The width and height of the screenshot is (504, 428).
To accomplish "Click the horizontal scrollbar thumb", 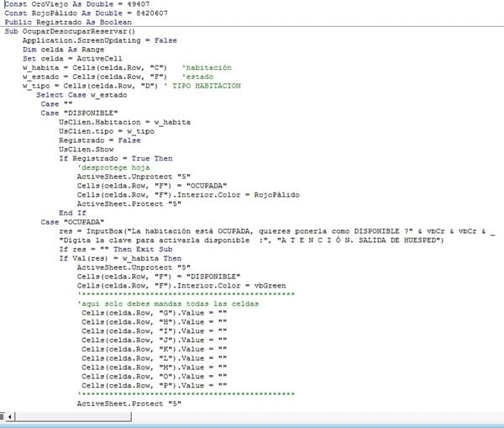I will point(72,417).
